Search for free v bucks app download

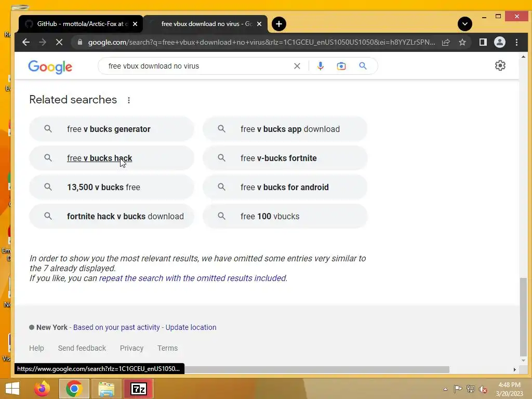click(285, 129)
